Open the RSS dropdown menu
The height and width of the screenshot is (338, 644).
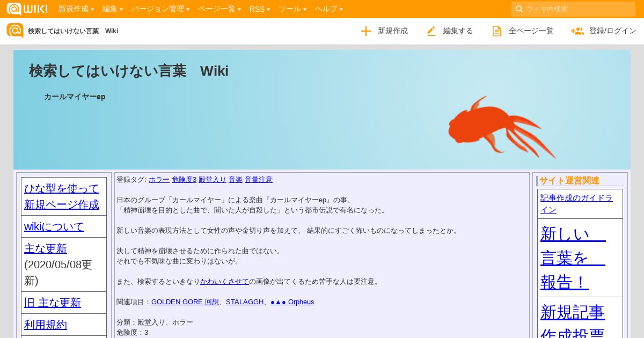coord(260,9)
